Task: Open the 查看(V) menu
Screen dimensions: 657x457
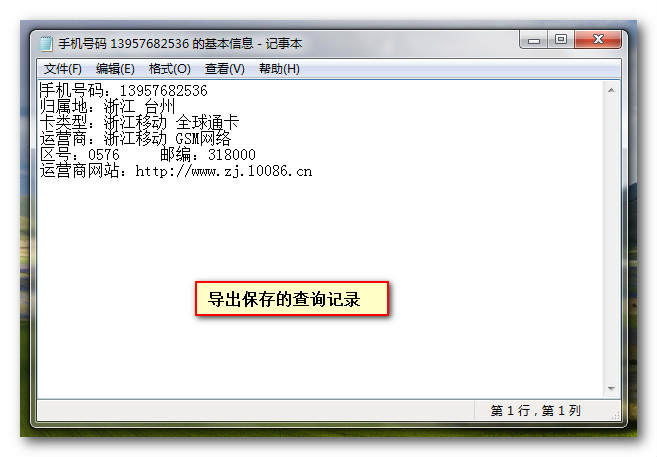Action: pyautogui.click(x=225, y=69)
